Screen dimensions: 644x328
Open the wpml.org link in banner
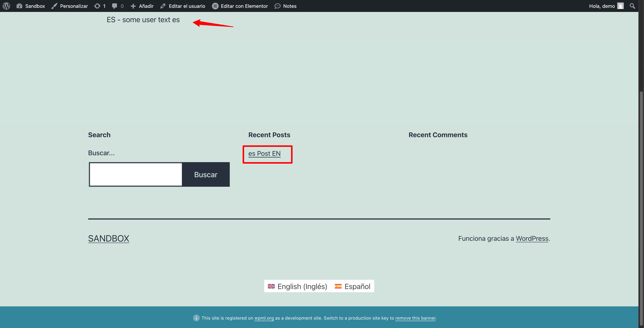pos(264,318)
